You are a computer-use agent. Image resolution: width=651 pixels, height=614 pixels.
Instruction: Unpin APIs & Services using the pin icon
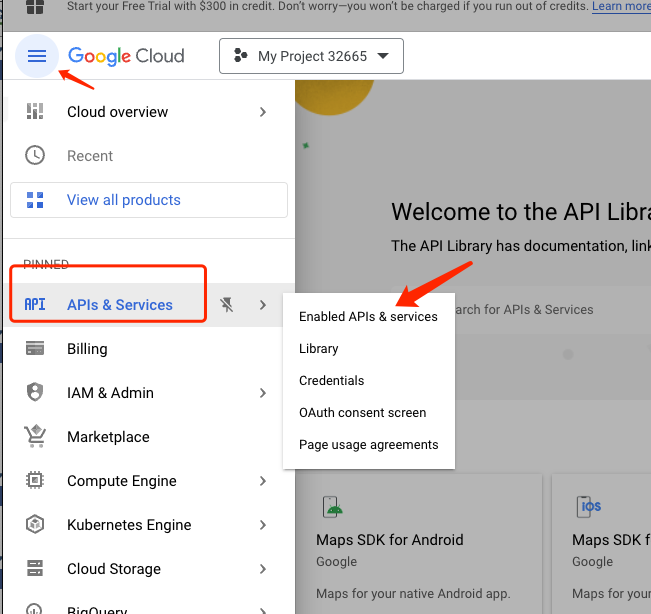(x=227, y=305)
